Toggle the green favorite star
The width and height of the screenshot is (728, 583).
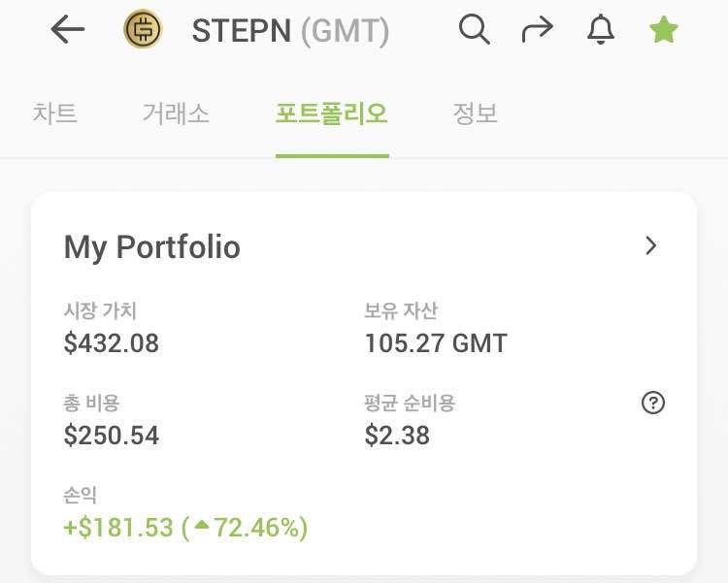click(x=664, y=30)
